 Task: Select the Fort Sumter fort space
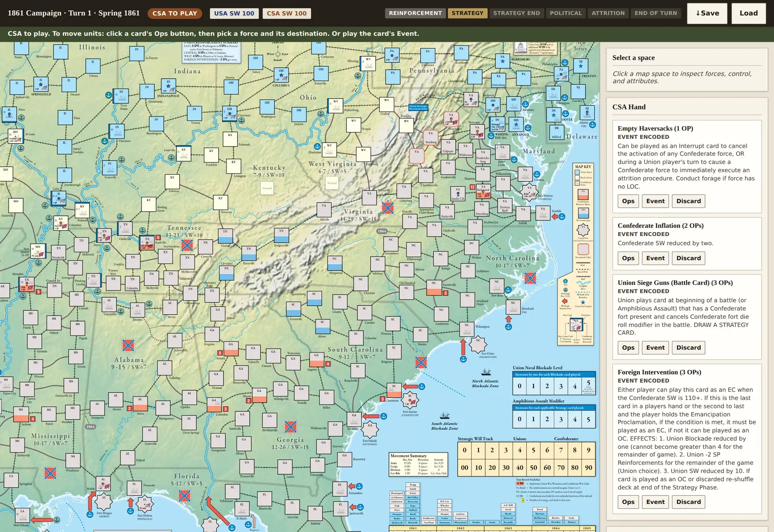pos(410,401)
